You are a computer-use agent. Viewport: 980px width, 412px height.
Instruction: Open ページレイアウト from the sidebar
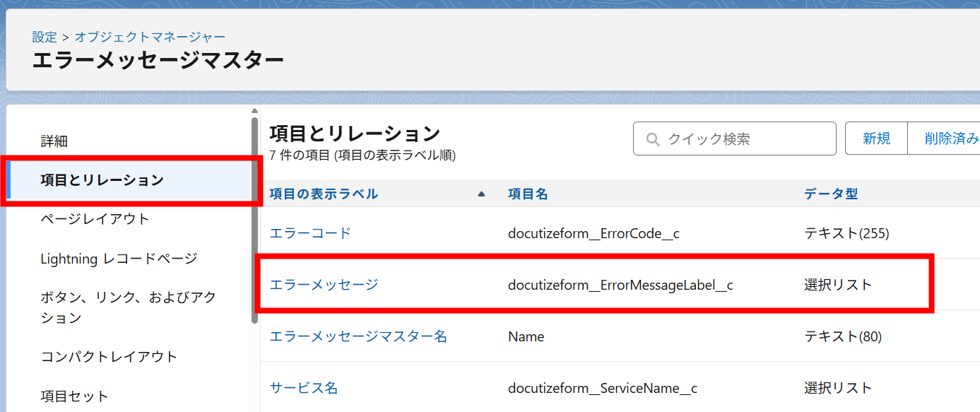tap(95, 219)
